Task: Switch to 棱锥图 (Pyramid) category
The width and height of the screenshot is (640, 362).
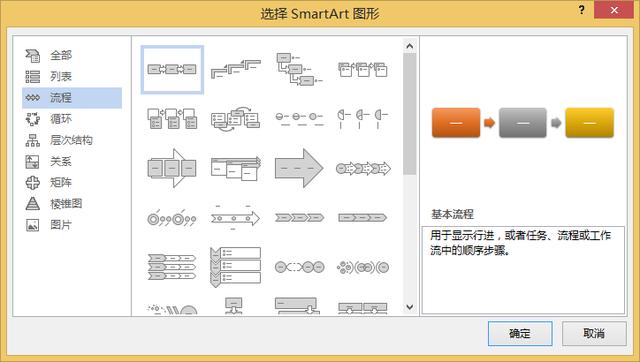Action: (72, 204)
